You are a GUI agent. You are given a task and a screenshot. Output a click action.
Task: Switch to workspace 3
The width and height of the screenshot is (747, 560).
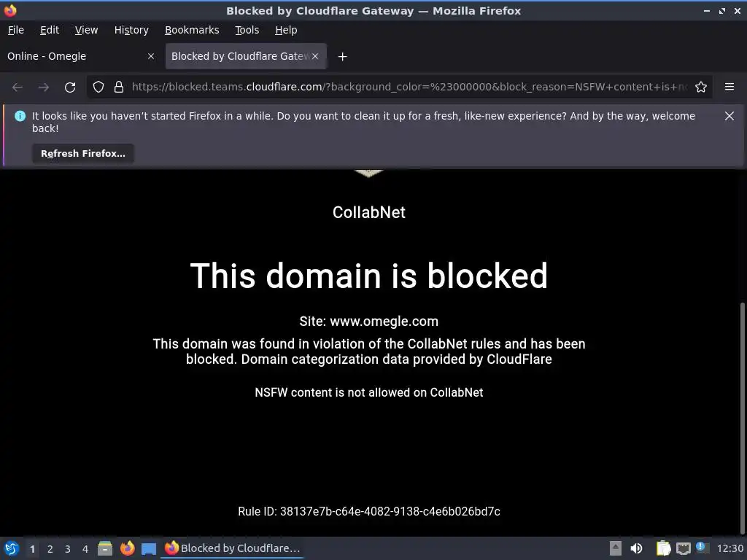[x=68, y=549]
